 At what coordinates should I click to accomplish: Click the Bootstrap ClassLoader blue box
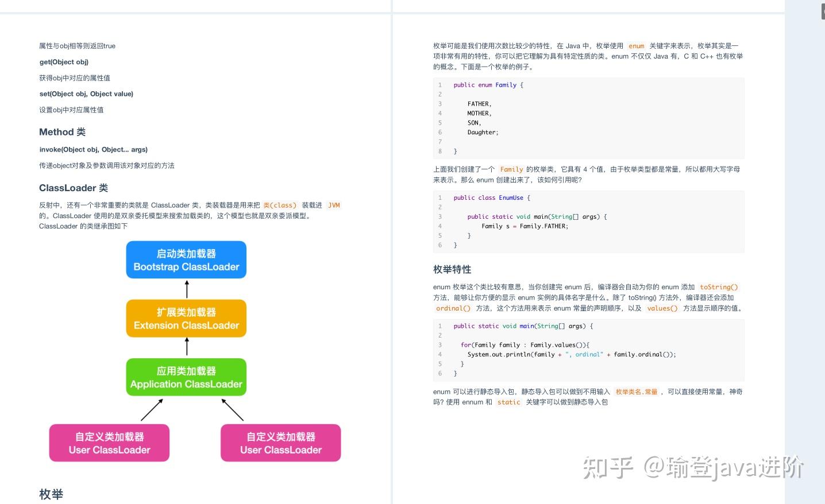pyautogui.click(x=186, y=259)
